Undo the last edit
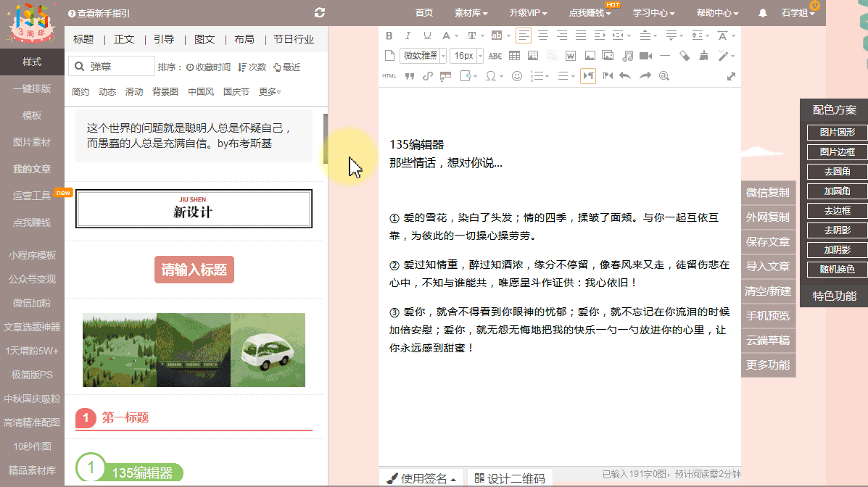Screen dimensions: 868x487 (x=625, y=76)
